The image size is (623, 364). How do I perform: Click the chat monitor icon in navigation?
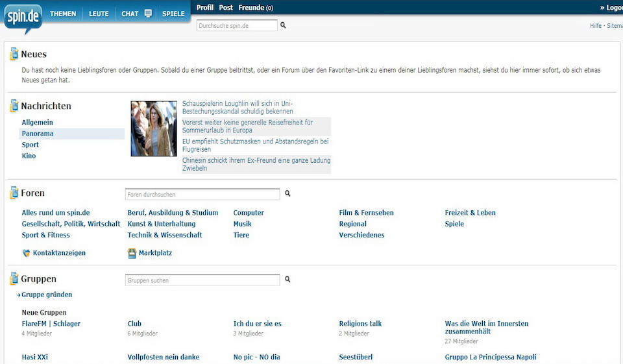click(x=148, y=14)
